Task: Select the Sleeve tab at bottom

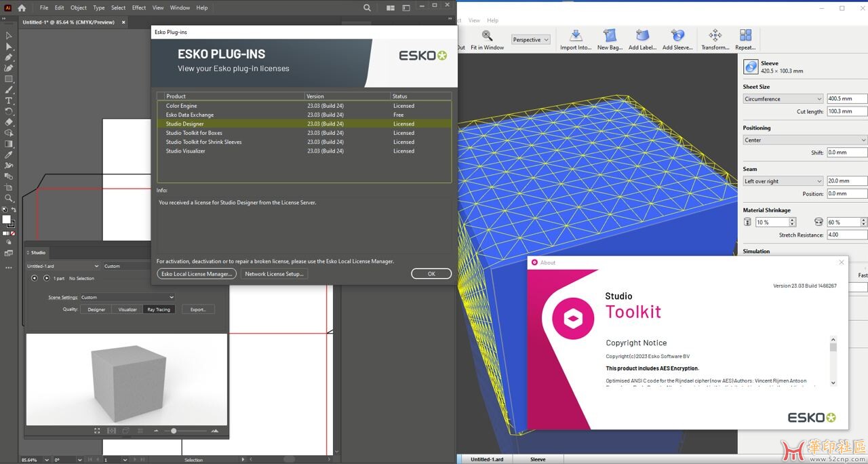Action: 538,459
